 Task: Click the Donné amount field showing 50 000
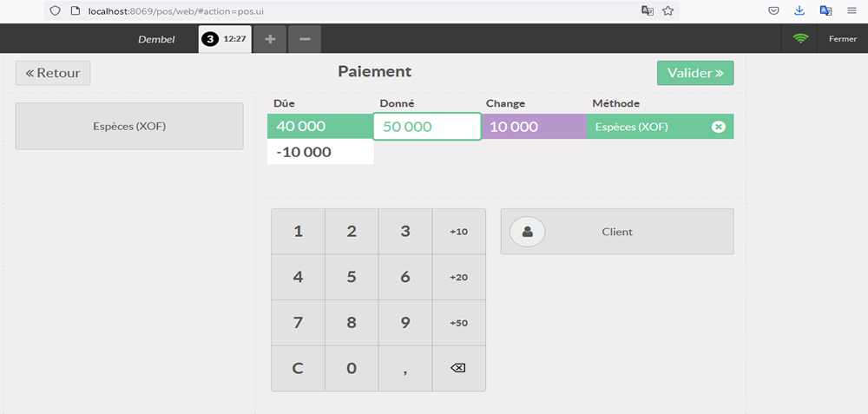[427, 127]
